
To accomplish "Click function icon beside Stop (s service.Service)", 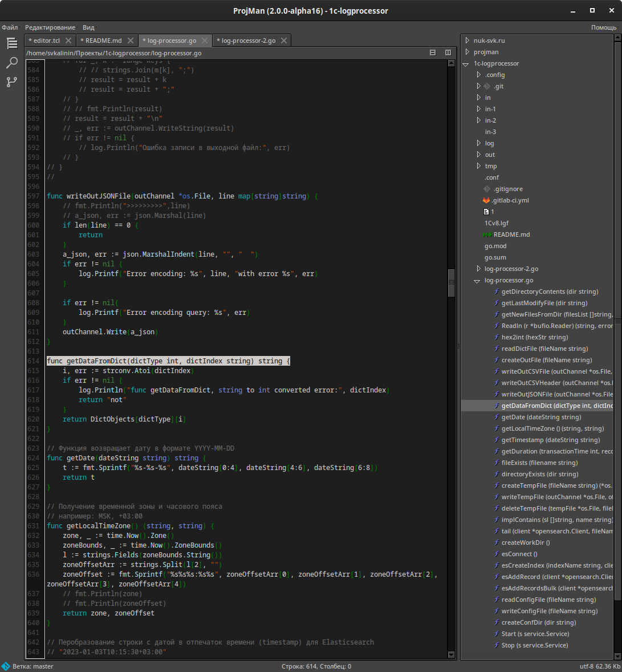I will [x=497, y=645].
